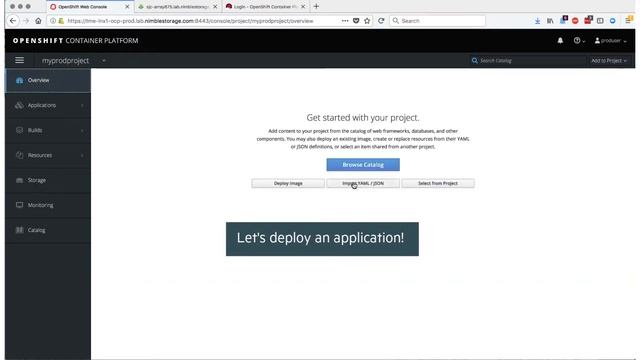
Task: Open the hamburger navigation menu
Action: (19, 60)
